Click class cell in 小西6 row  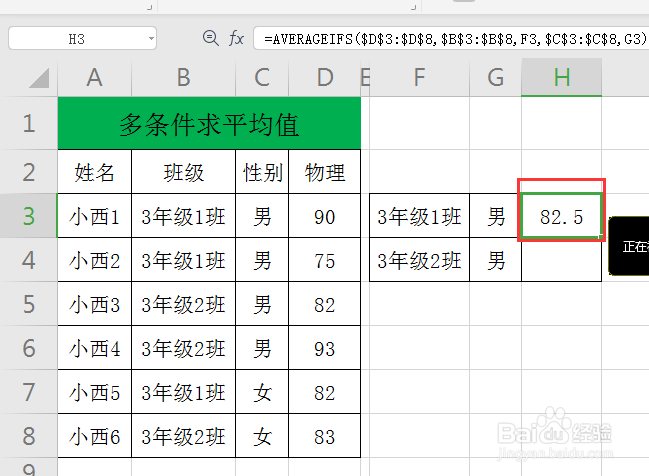[183, 435]
